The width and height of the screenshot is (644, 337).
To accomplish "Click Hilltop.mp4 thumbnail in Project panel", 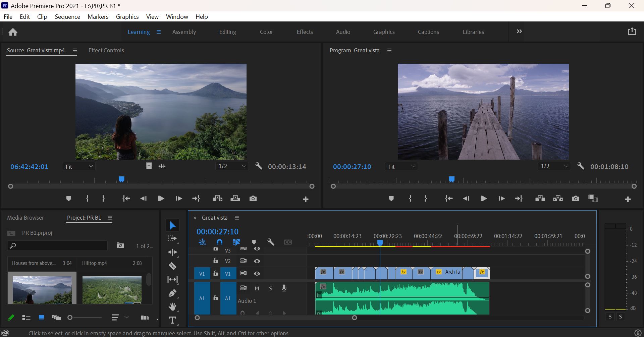I will [112, 290].
